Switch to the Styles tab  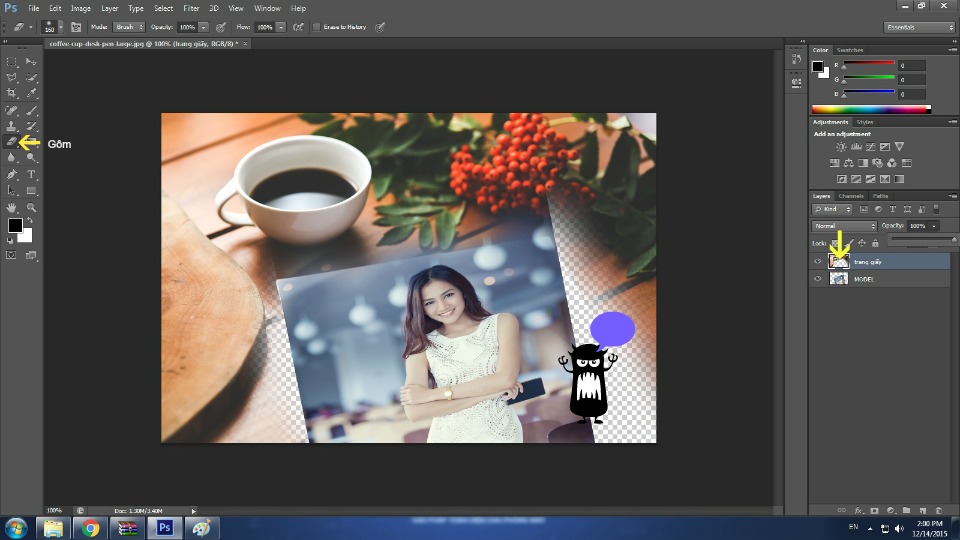864,122
